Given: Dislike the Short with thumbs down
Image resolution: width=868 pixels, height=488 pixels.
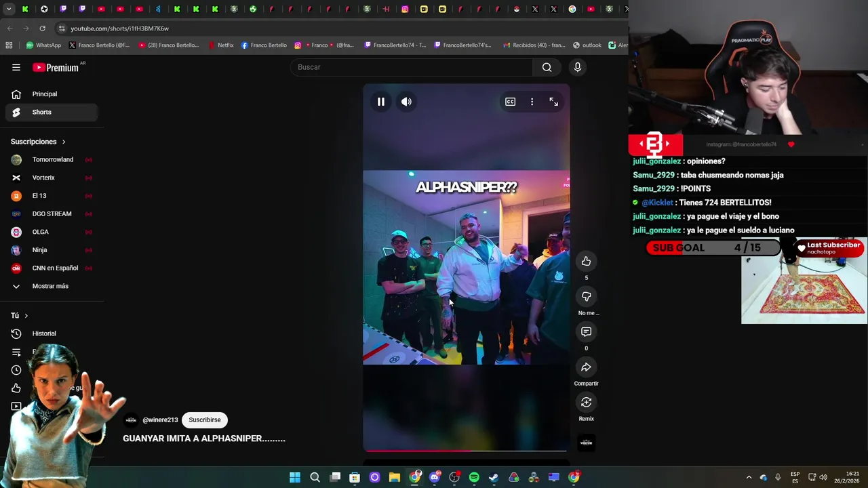Looking at the screenshot, I should [586, 296].
